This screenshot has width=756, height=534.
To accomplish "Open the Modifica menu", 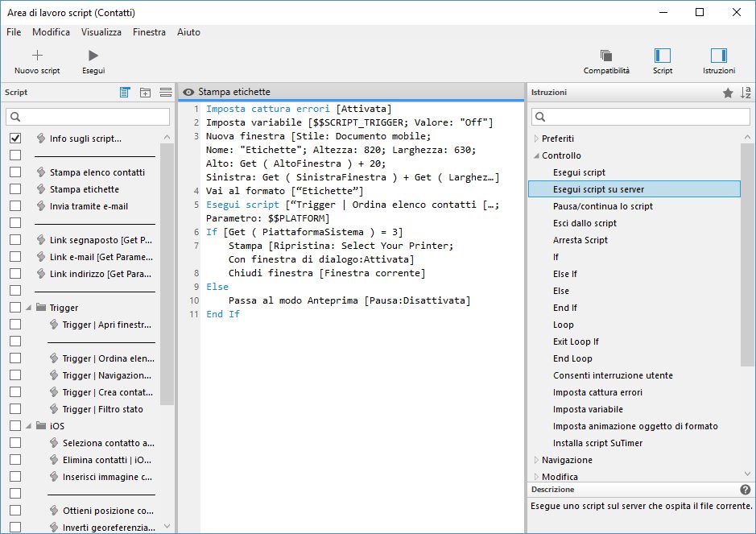I will coord(51,32).
